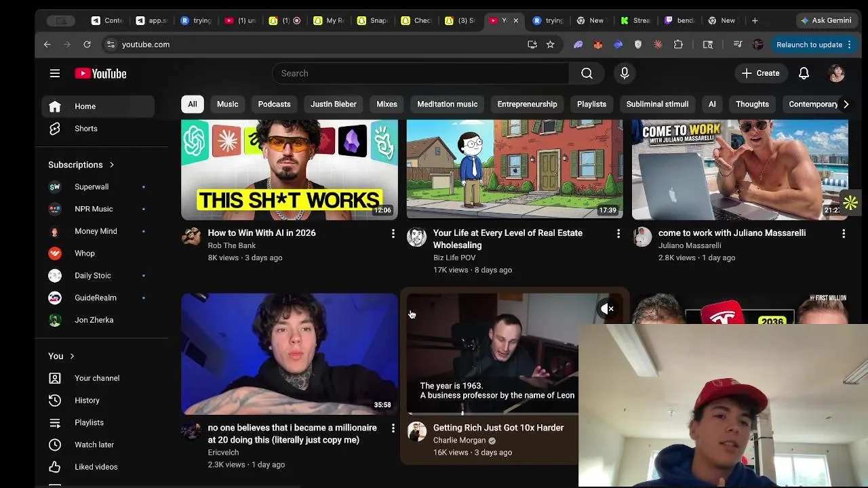Open Watch later in the sidebar

98,445
